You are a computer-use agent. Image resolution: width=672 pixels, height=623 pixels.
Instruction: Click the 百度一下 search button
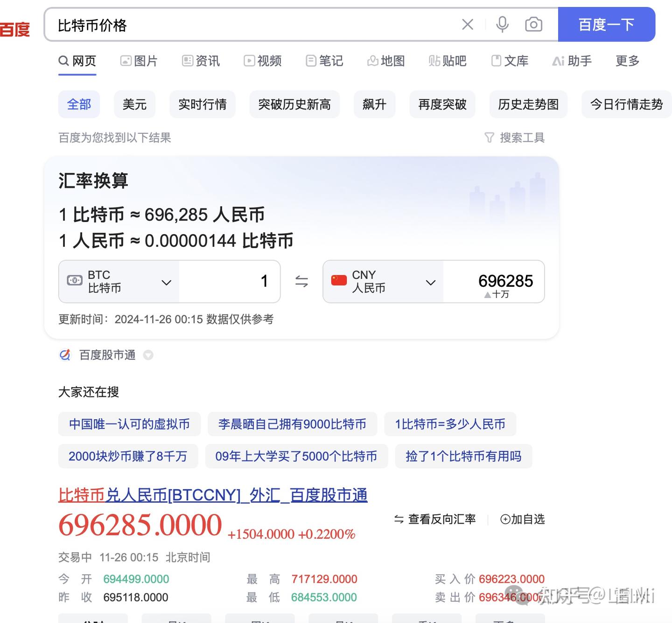[606, 25]
